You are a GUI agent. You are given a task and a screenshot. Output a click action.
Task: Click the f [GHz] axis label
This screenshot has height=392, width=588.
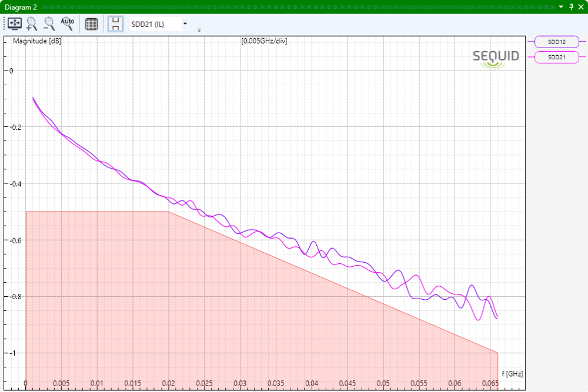pos(512,373)
